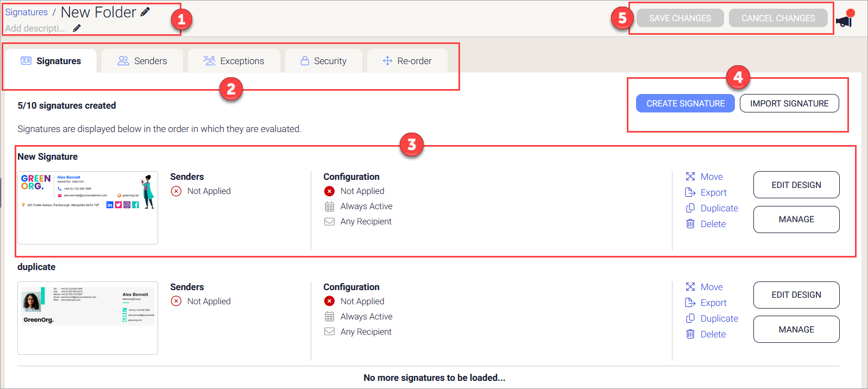Click the Signatures breadcrumb link
Image resolution: width=868 pixels, height=389 pixels.
tap(27, 12)
